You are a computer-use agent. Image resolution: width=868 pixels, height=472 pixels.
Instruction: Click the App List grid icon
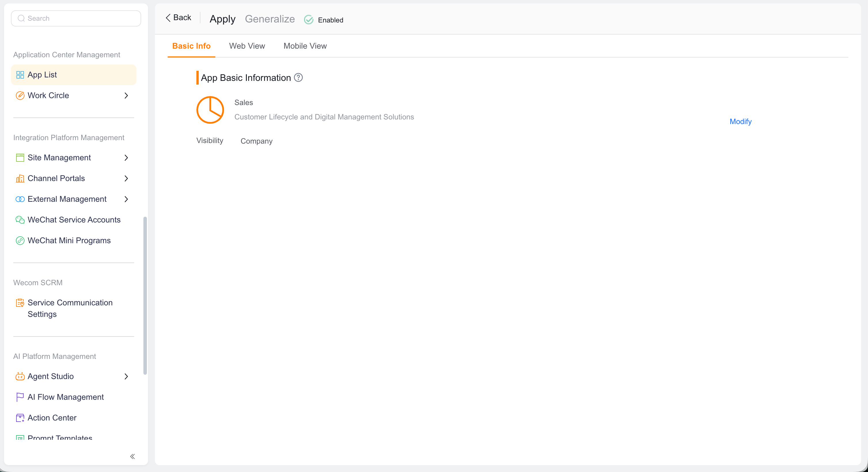[x=20, y=75]
